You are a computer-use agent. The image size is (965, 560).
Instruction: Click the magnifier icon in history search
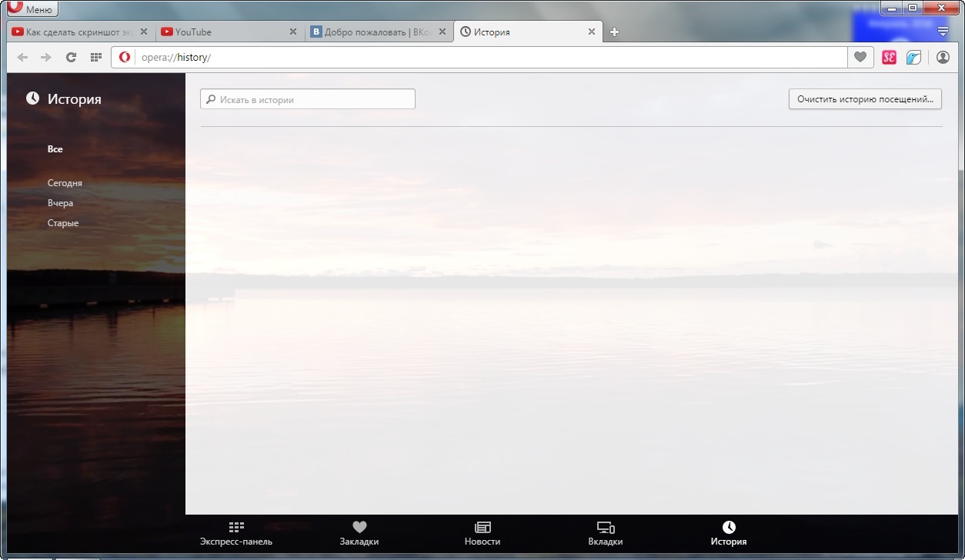point(211,99)
